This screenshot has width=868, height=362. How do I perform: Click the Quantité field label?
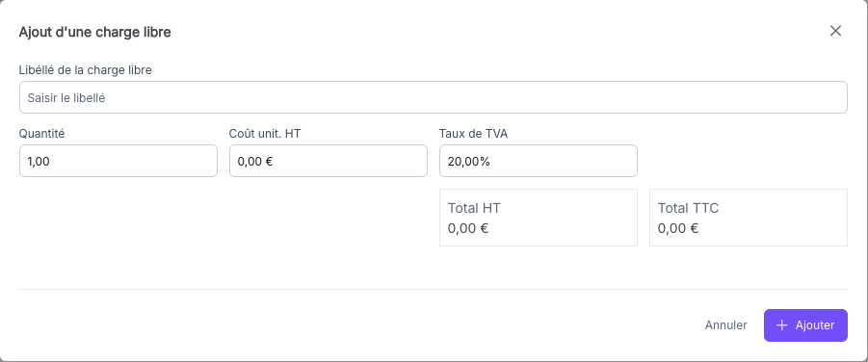tap(41, 134)
